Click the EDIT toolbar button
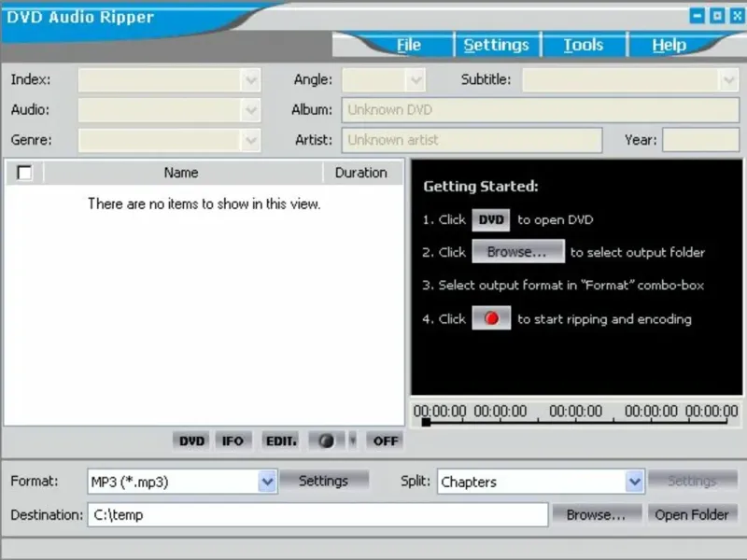747x560 pixels. point(281,441)
